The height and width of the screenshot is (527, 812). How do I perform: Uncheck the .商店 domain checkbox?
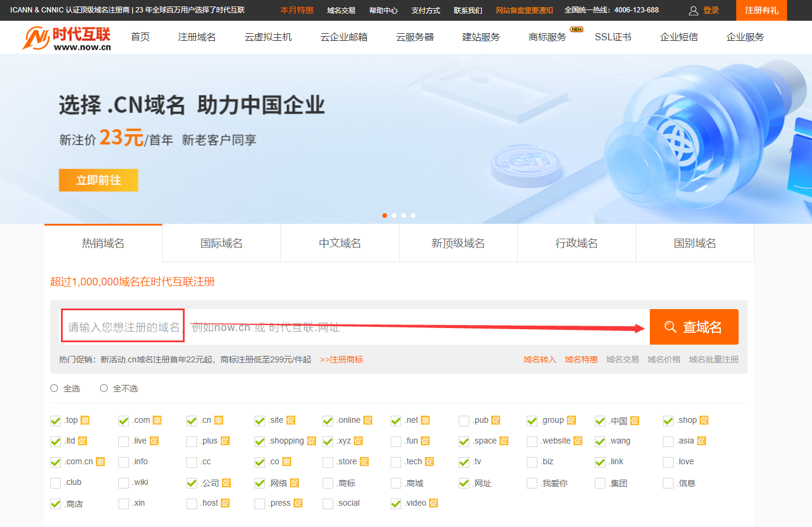(56, 504)
